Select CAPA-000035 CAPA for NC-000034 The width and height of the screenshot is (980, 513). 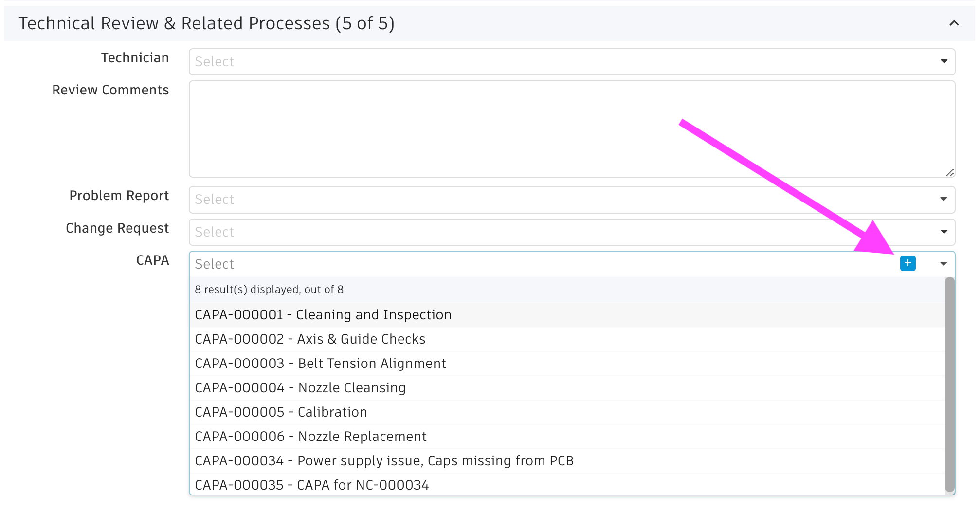point(312,485)
